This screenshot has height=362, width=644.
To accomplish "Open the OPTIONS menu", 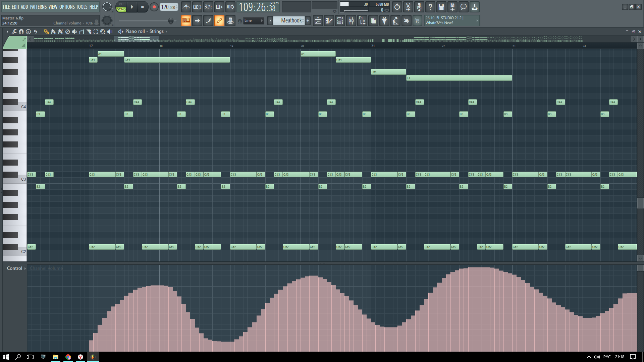I will (67, 7).
